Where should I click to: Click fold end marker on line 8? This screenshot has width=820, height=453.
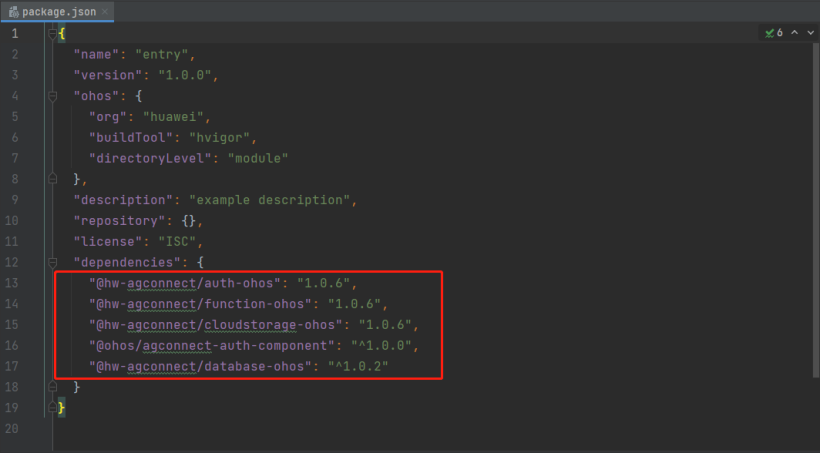(53, 179)
